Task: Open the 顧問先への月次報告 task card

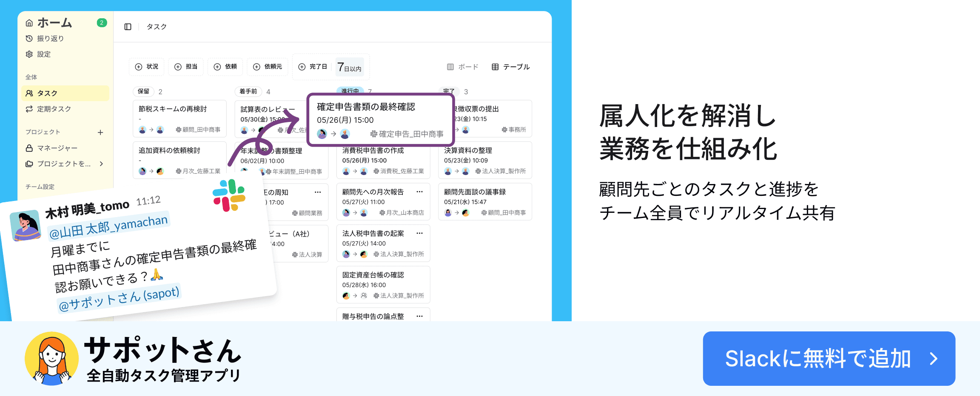Action: (383, 202)
